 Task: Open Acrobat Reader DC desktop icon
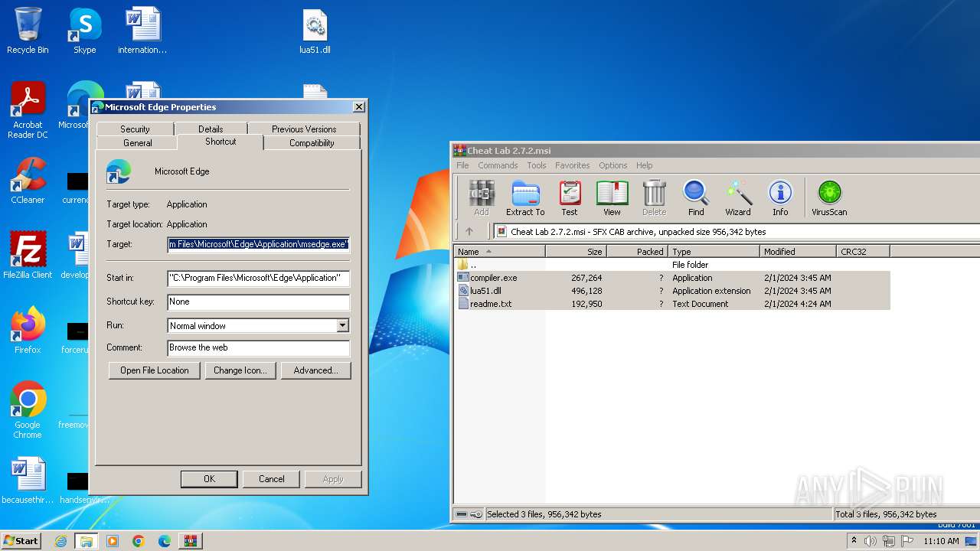point(28,111)
